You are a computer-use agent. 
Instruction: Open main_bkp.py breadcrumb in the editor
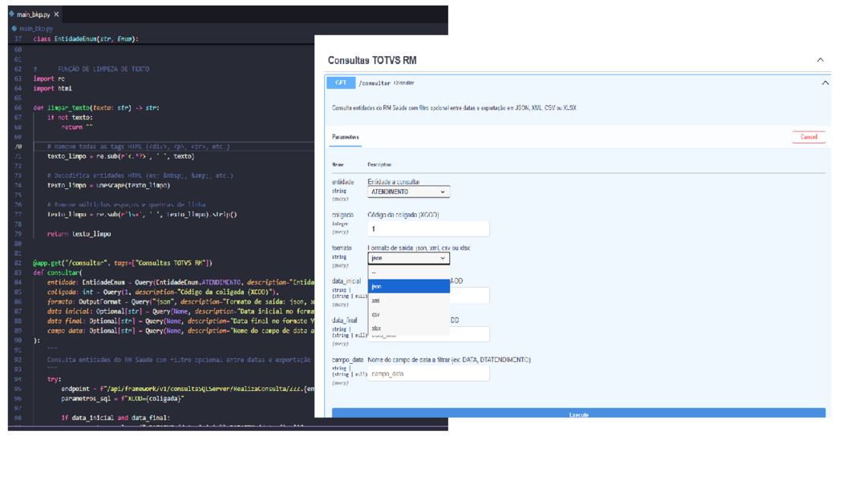(x=35, y=29)
